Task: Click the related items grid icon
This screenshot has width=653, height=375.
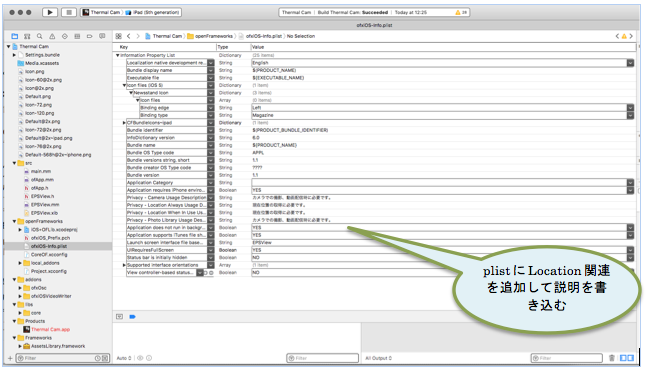Action: pos(119,36)
